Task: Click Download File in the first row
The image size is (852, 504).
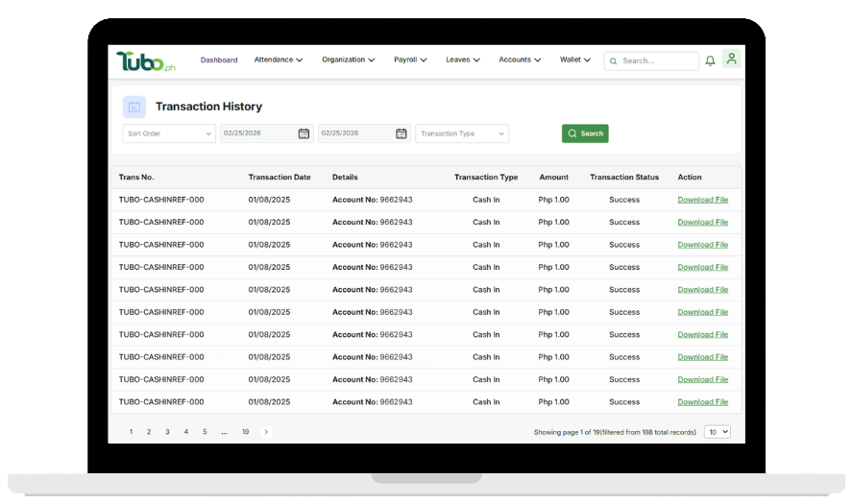Action: pos(702,200)
